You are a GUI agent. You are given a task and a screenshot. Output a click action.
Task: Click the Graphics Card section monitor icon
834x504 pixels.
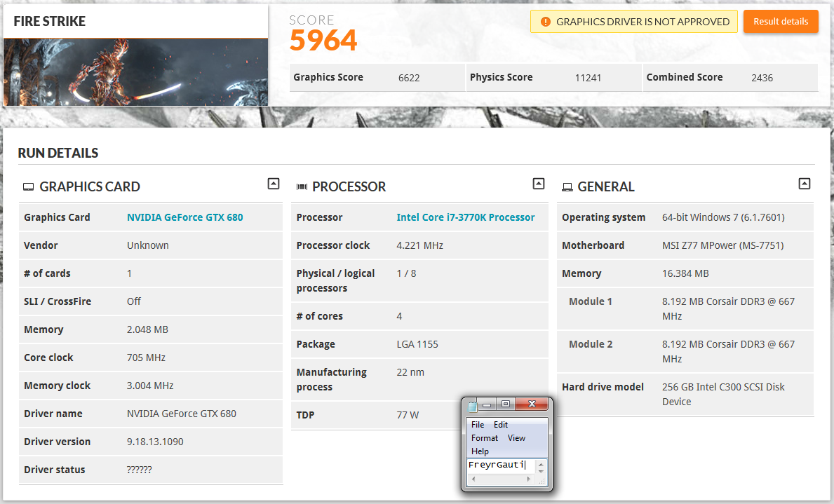pos(29,187)
